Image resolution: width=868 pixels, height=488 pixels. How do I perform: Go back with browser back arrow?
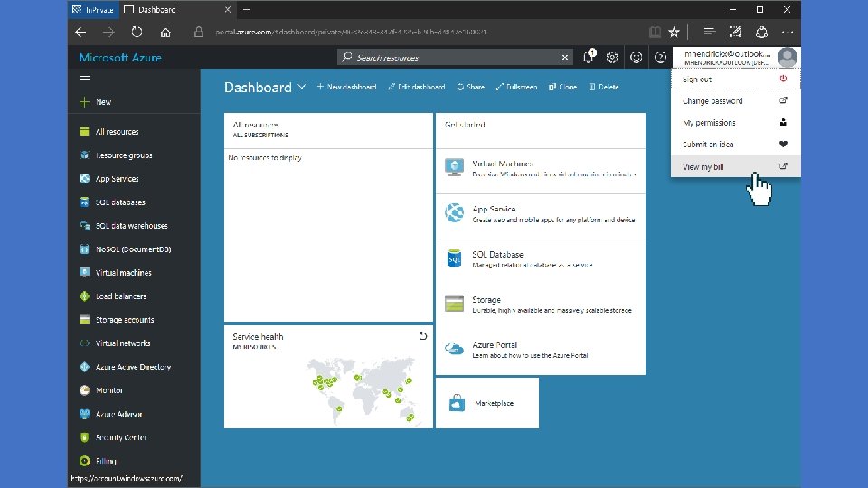pyautogui.click(x=80, y=33)
